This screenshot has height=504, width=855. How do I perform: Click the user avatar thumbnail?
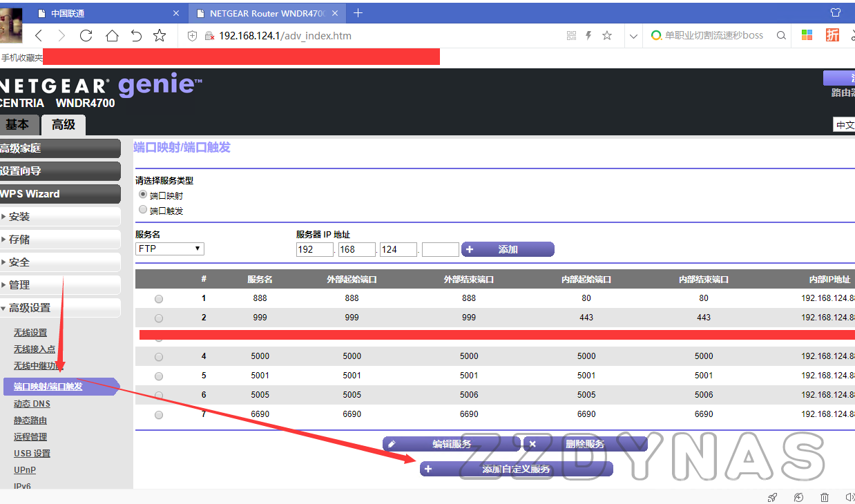(11, 24)
